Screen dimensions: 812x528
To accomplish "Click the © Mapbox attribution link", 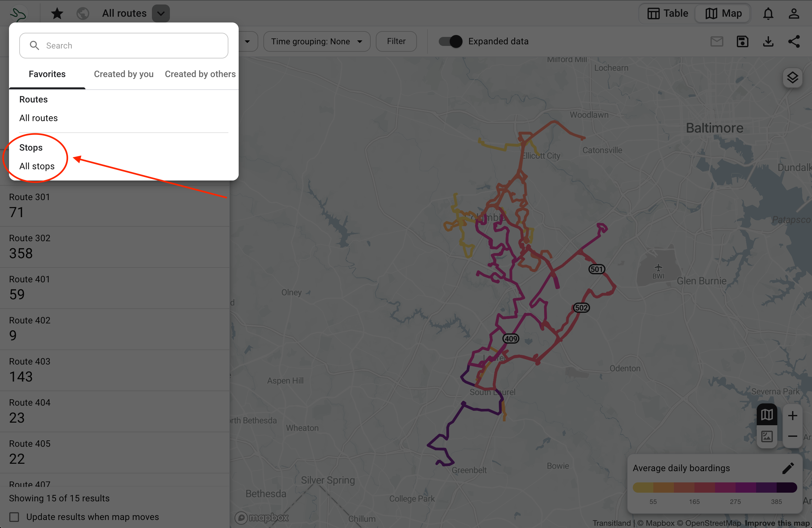I will [656, 523].
